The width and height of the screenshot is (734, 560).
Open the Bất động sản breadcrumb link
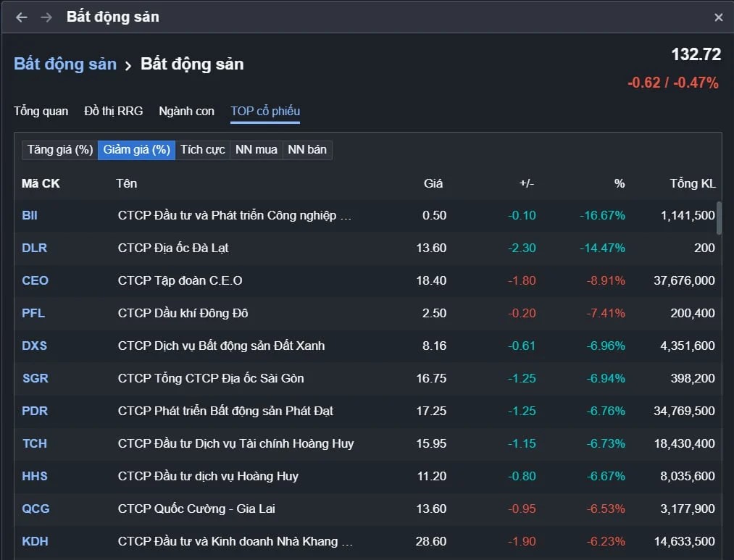(x=65, y=64)
